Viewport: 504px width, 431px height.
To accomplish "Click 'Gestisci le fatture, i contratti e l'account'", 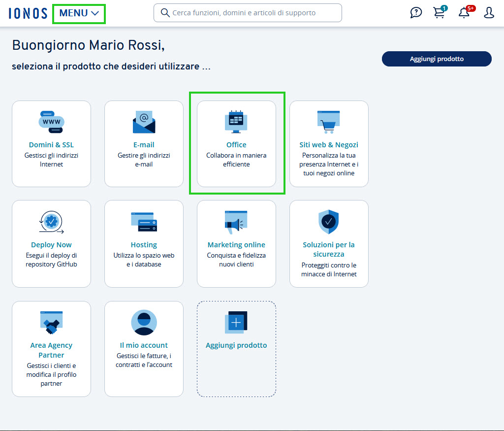I will coord(144,360).
